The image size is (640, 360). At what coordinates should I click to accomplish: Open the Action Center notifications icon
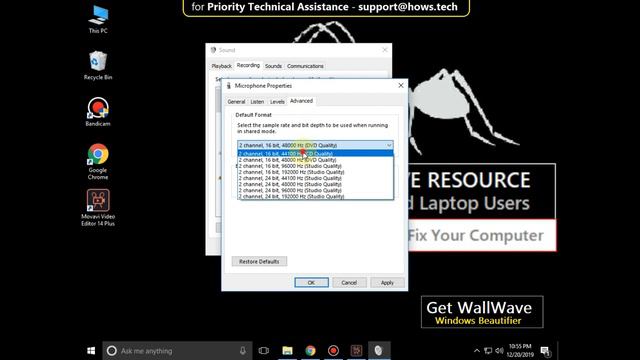tap(545, 351)
